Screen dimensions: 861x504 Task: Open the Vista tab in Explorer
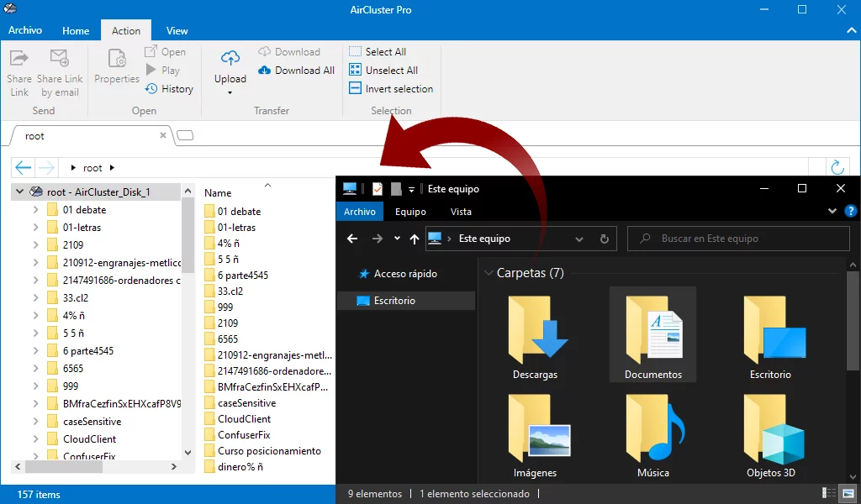tap(461, 212)
